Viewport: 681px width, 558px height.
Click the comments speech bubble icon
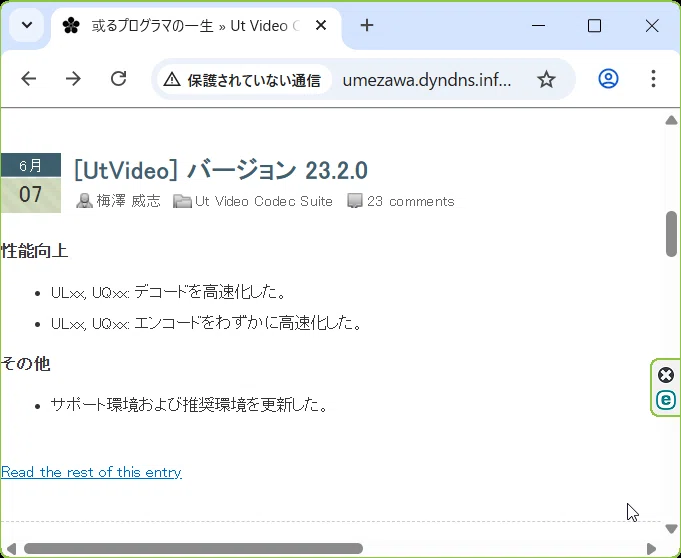pos(355,201)
